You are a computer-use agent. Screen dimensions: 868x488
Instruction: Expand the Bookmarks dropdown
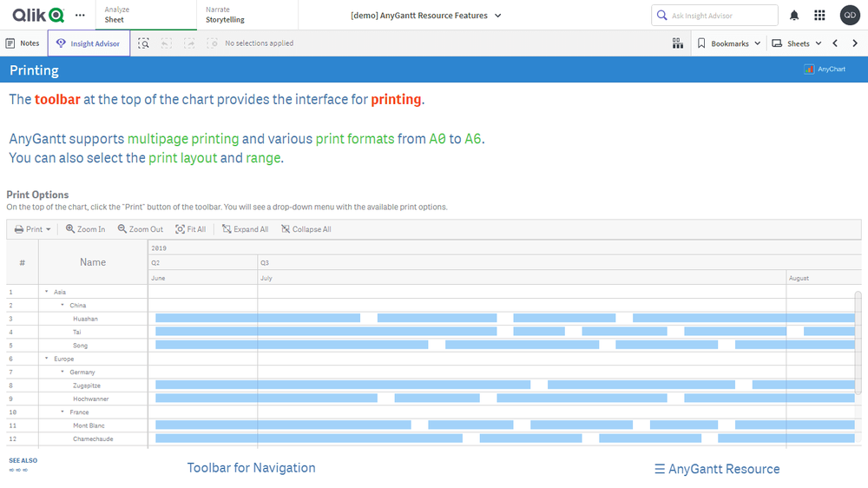coord(729,43)
